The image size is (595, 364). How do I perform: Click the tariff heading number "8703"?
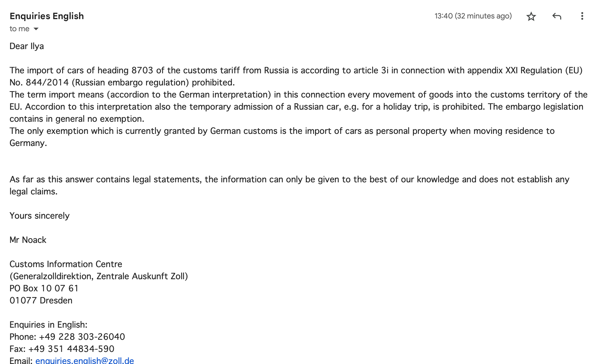click(x=142, y=70)
